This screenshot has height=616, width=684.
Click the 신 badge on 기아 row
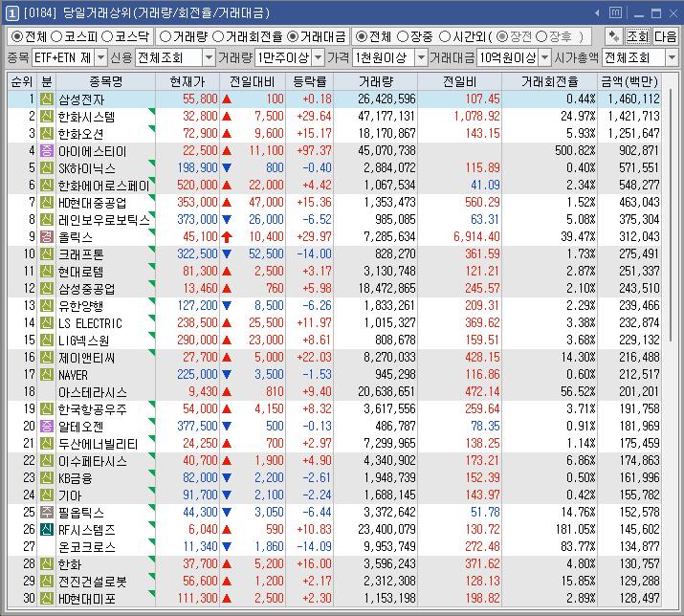tap(47, 495)
